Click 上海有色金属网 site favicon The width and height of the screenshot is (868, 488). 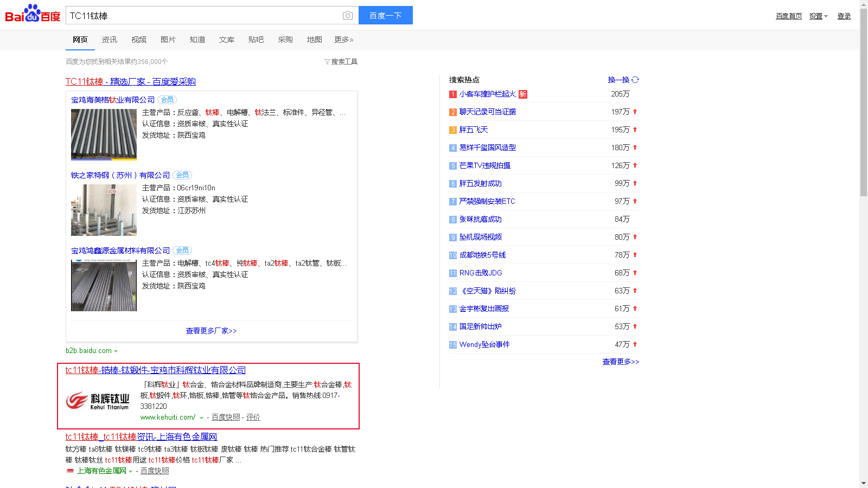(x=70, y=471)
